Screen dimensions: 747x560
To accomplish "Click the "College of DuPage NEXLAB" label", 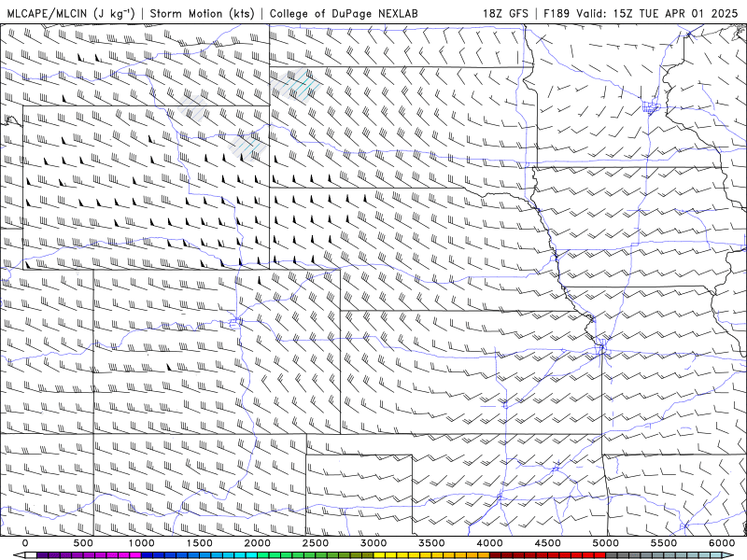I will pos(344,13).
